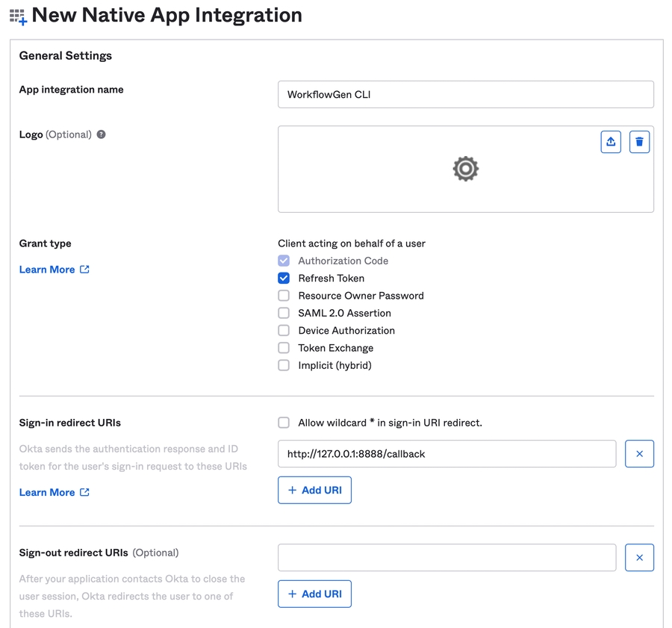Click the gear logo placeholder image
The width and height of the screenshot is (672, 628).
465,169
